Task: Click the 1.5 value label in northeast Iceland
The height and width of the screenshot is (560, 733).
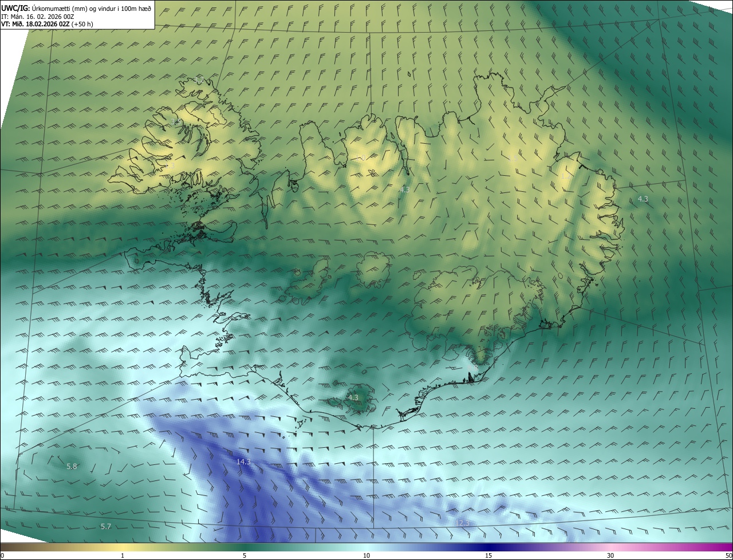Action: coord(514,160)
